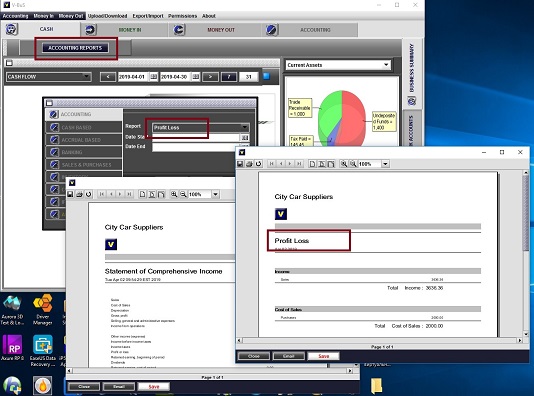Toggle the 7 day range button

point(229,77)
